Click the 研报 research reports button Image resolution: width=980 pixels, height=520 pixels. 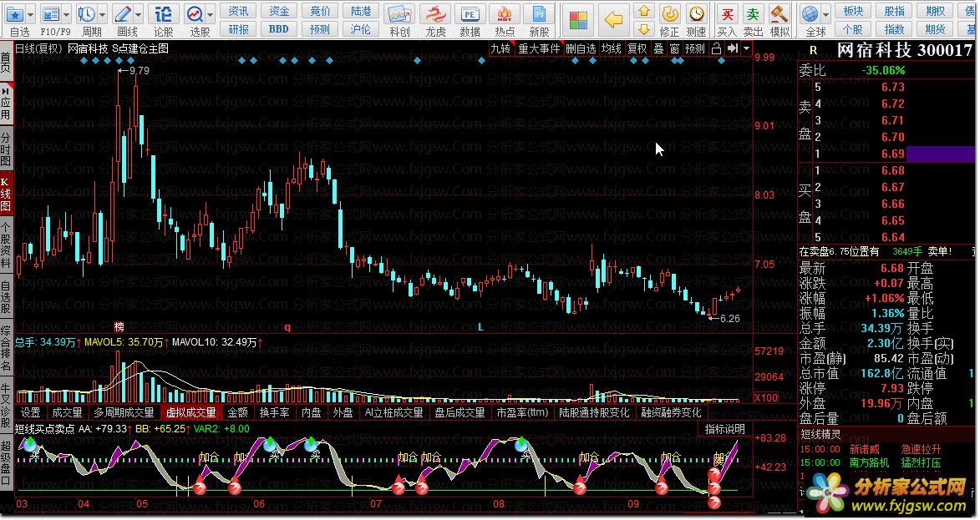[x=238, y=28]
